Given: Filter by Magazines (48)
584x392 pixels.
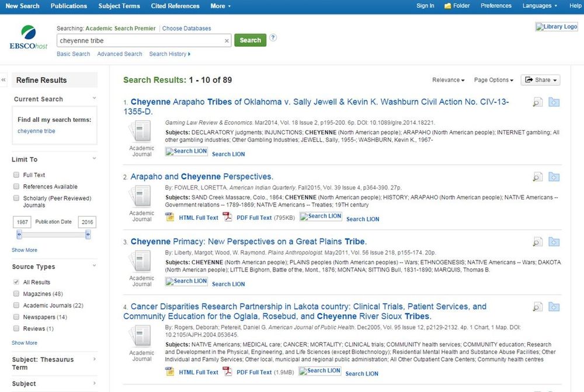Looking at the screenshot, I should (16, 293).
